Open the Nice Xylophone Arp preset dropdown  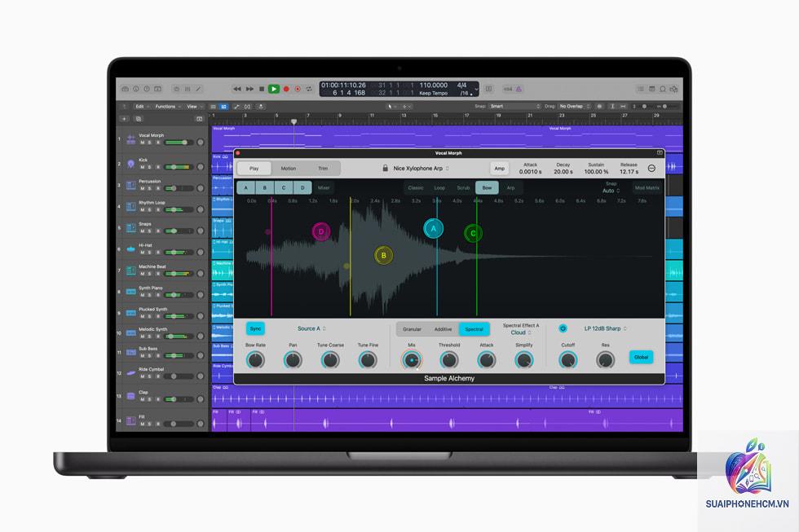[421, 169]
